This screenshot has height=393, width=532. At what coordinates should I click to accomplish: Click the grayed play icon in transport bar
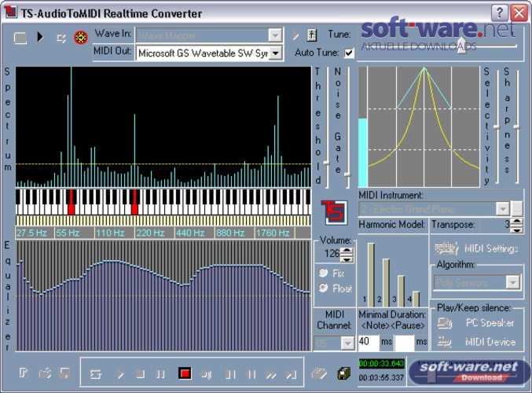click(x=120, y=374)
